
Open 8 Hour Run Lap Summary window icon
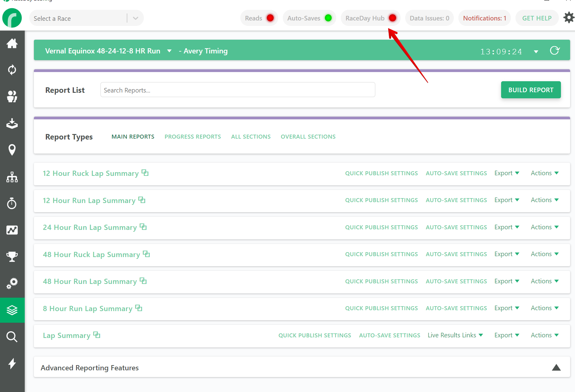click(139, 308)
